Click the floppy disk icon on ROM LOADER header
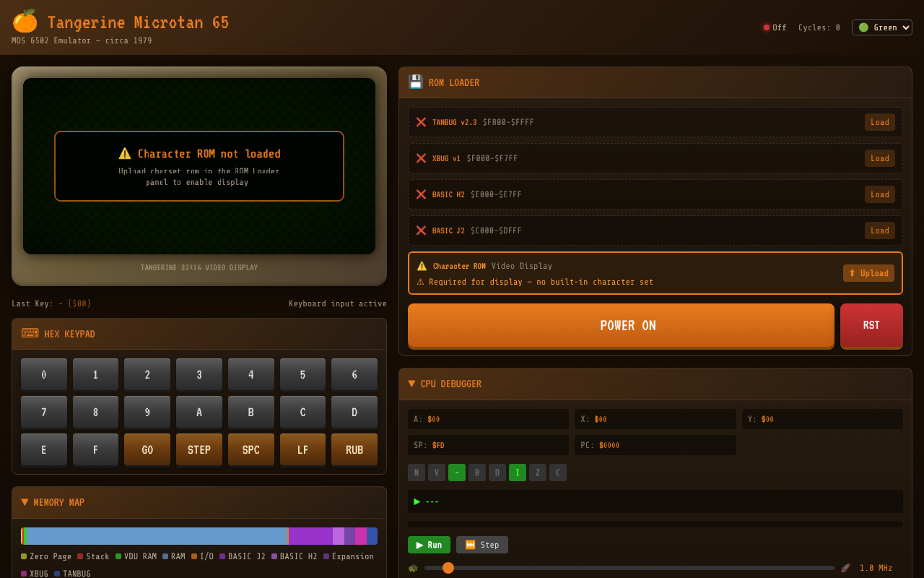This screenshot has height=578, width=924. [415, 82]
